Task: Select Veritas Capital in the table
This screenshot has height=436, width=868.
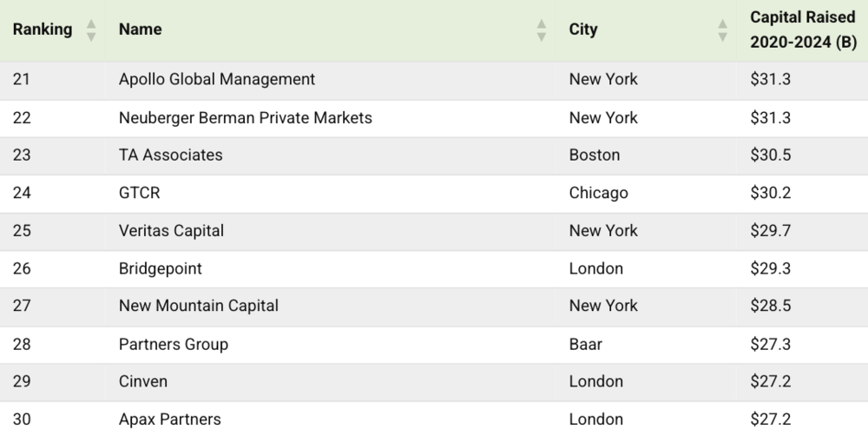Action: coord(172,230)
